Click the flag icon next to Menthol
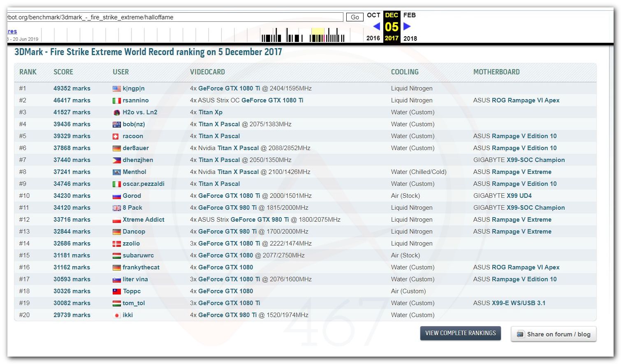621x364 pixels. point(117,172)
